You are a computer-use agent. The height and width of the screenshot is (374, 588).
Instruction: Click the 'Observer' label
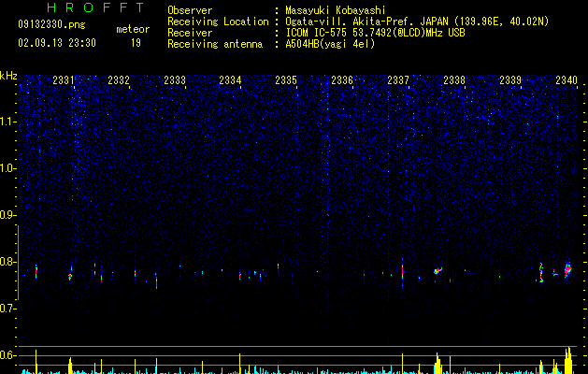pyautogui.click(x=190, y=10)
